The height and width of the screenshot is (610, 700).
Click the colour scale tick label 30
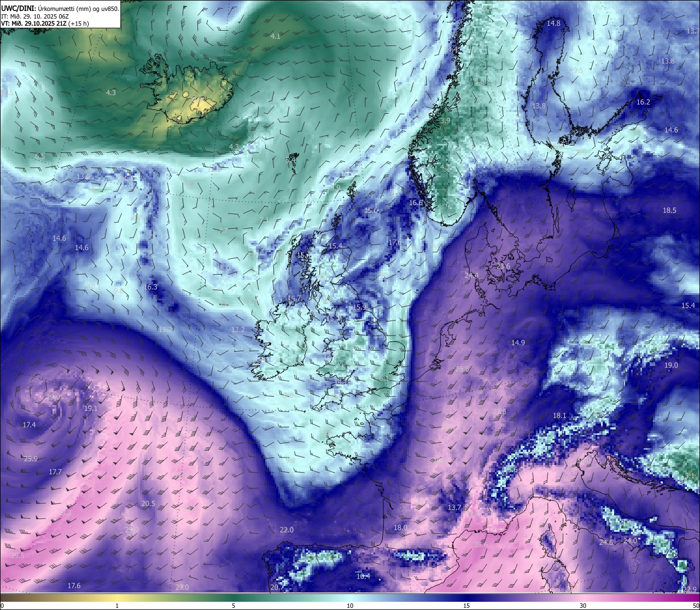pyautogui.click(x=583, y=606)
